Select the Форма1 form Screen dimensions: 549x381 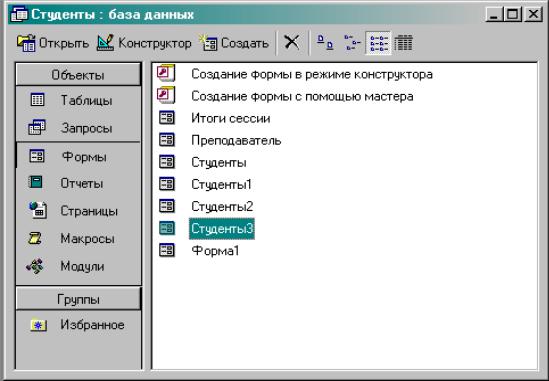point(215,251)
